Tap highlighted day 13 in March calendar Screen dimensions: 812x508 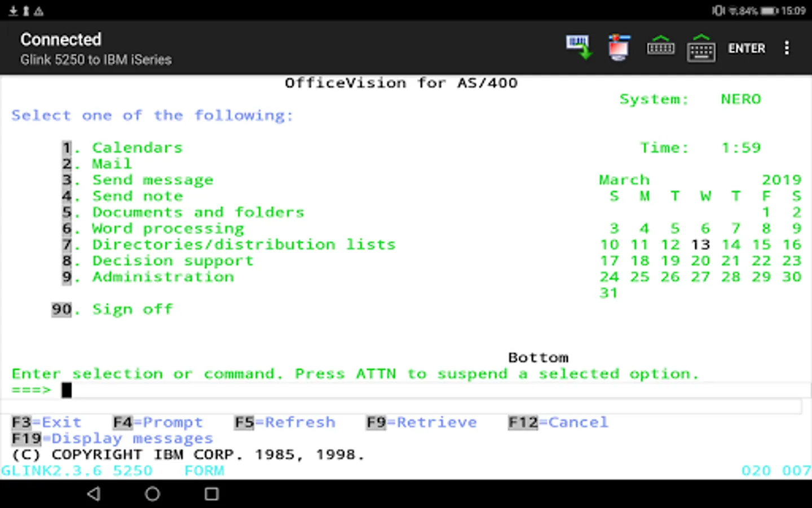pos(700,245)
